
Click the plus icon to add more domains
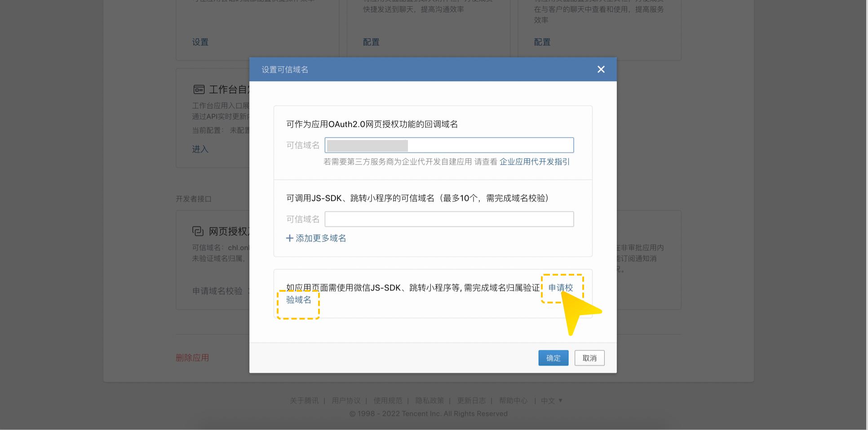pyautogui.click(x=290, y=238)
